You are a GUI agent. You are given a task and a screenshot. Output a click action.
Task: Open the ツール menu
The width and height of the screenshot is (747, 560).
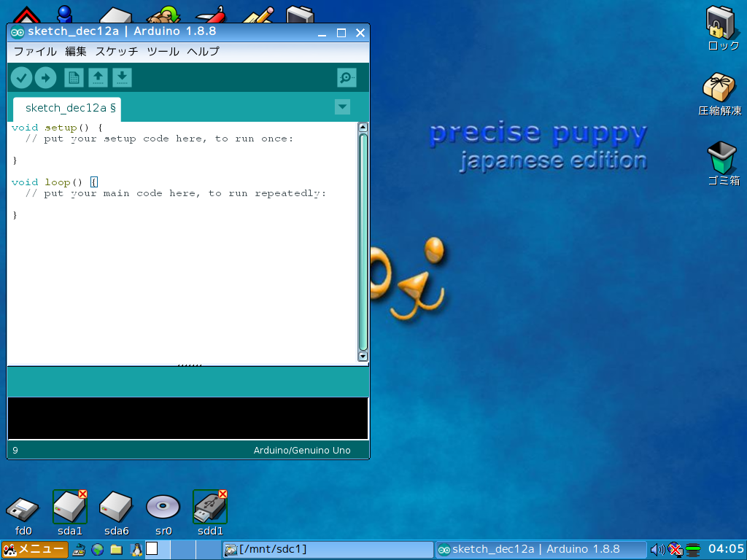point(163,52)
